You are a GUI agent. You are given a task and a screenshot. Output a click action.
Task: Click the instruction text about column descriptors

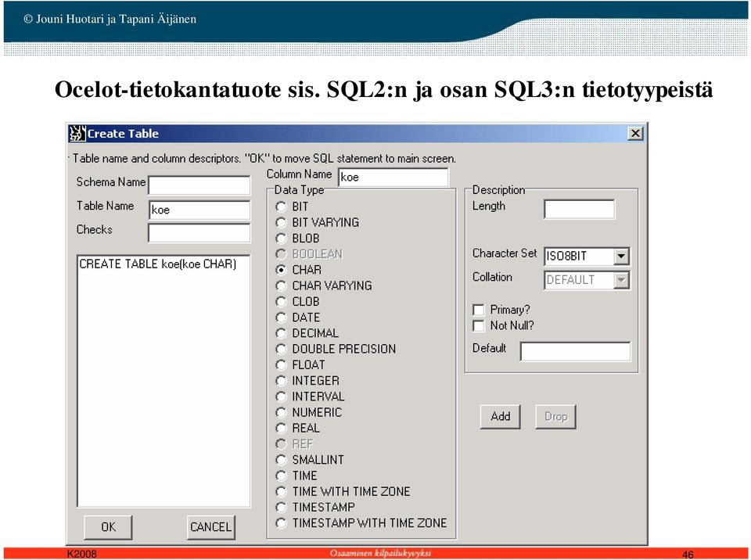tap(264, 159)
